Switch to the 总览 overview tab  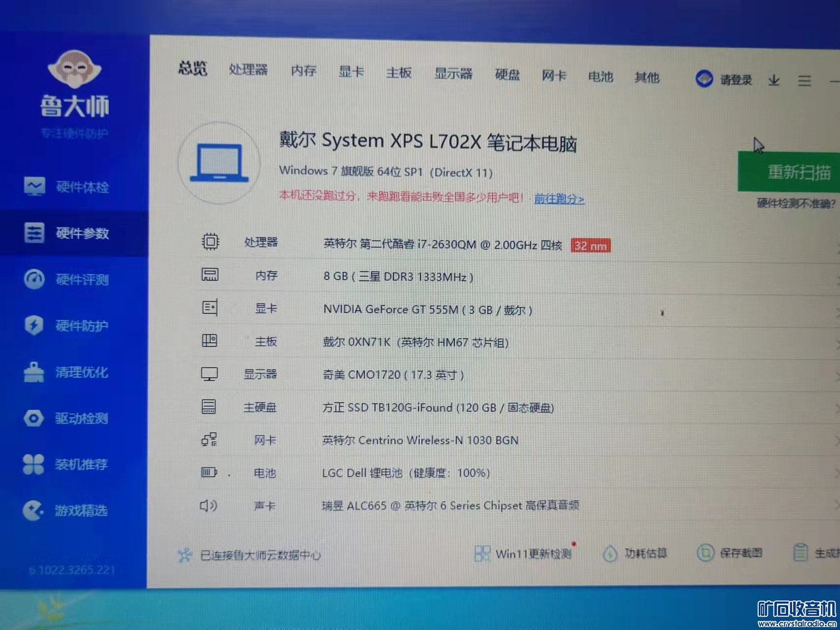click(x=193, y=69)
